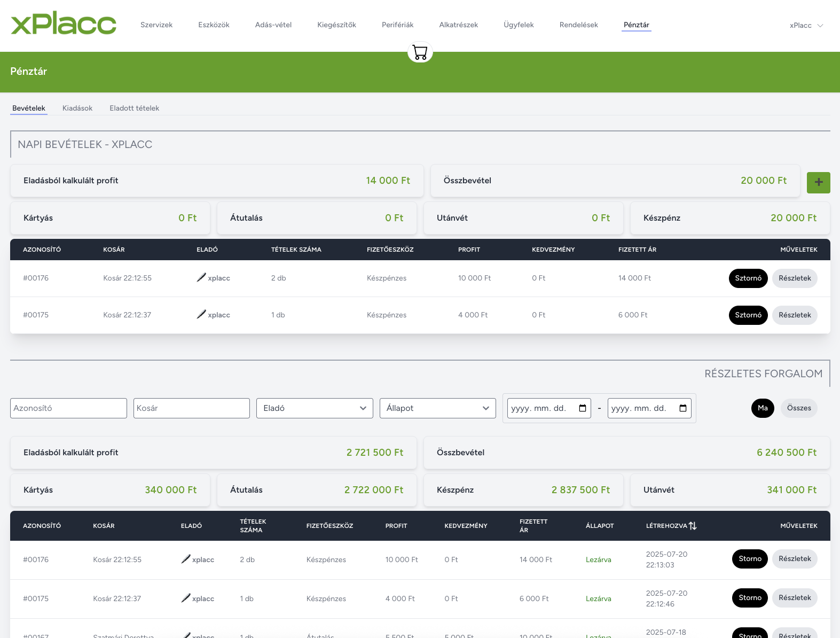Navigate to Alkatrészek
Viewport: 840px width, 638px height.
[459, 25]
